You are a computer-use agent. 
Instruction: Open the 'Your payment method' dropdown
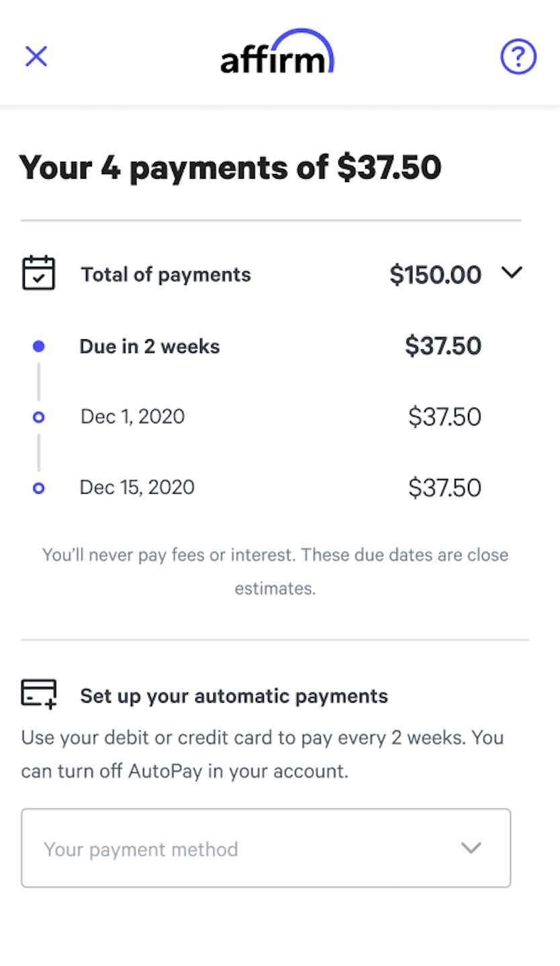pyautogui.click(x=470, y=848)
